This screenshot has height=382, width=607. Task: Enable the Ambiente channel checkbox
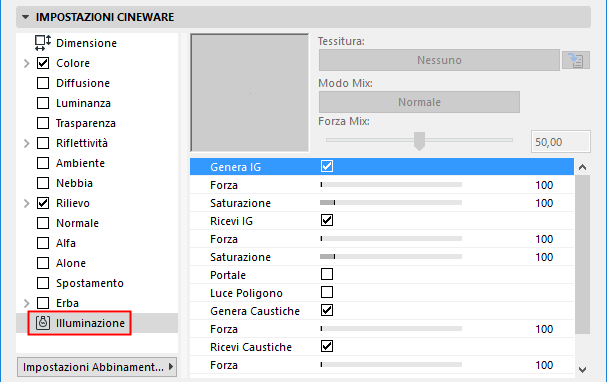pos(43,163)
